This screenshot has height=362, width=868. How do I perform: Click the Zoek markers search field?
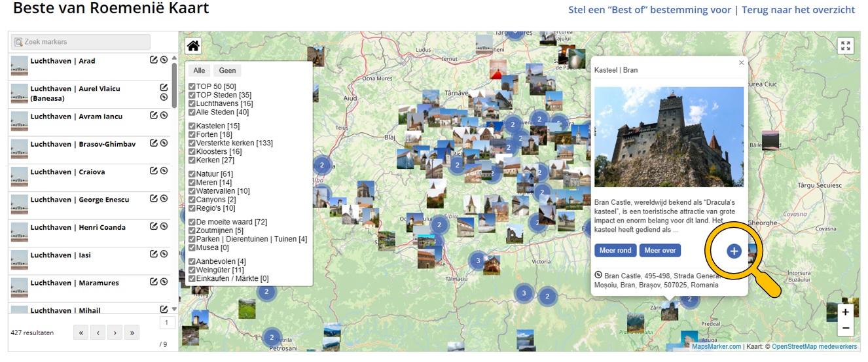pos(81,42)
